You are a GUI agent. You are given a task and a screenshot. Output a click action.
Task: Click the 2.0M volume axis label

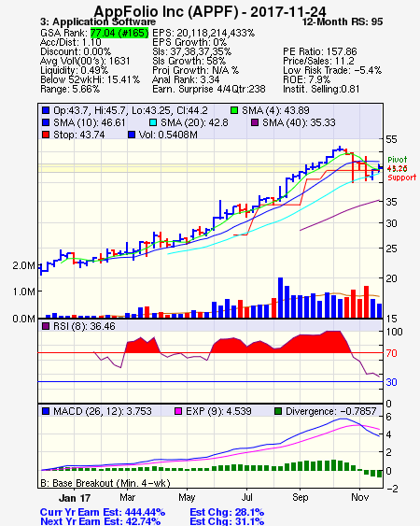coord(23,265)
